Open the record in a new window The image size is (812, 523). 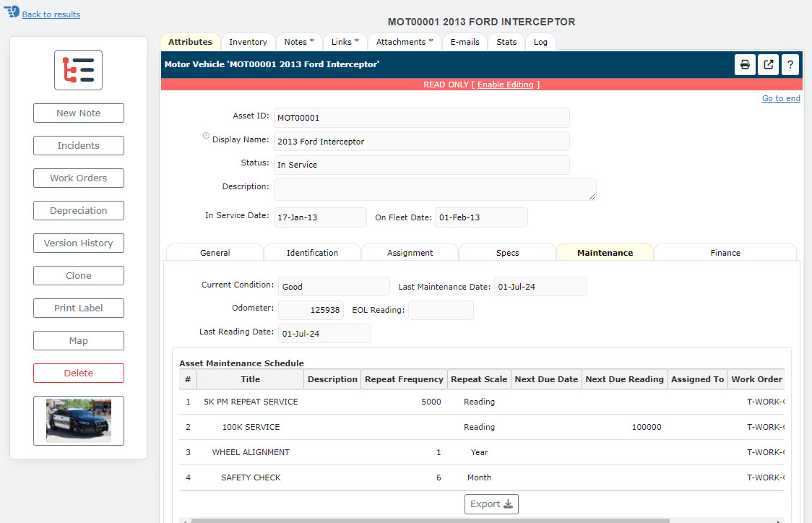767,64
